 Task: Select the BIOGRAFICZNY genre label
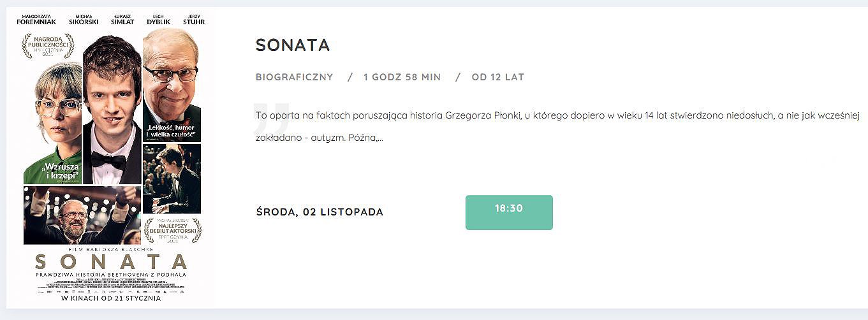294,77
